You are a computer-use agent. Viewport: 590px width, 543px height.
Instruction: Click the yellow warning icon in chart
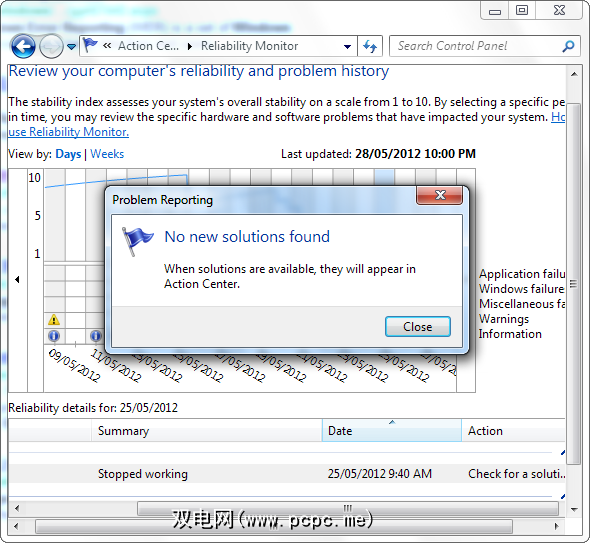(x=54, y=320)
